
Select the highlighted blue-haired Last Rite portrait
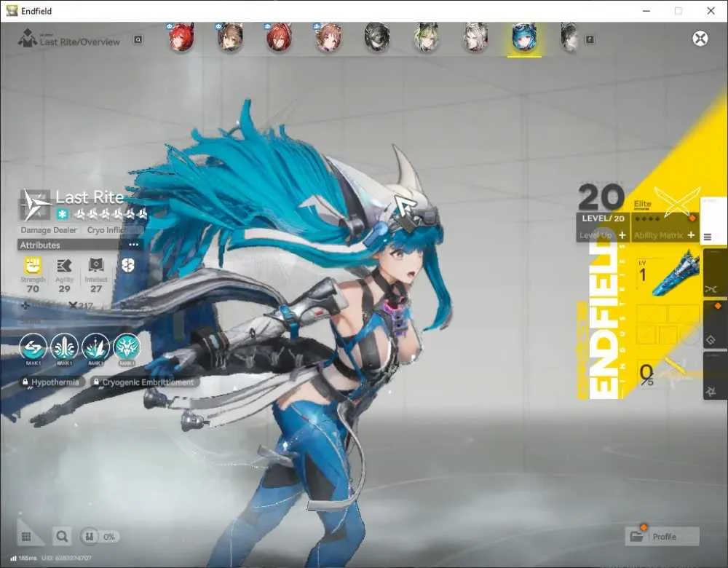point(524,38)
